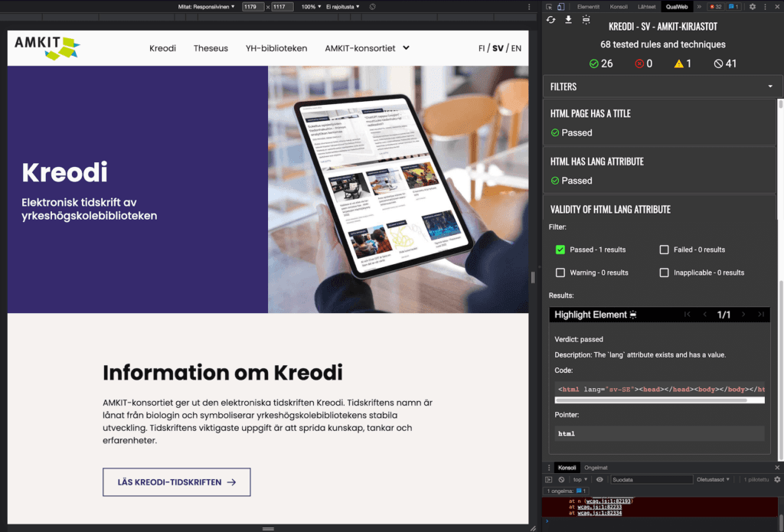This screenshot has height=532, width=784.
Task: Click the warning count icon showing 1
Action: (678, 64)
